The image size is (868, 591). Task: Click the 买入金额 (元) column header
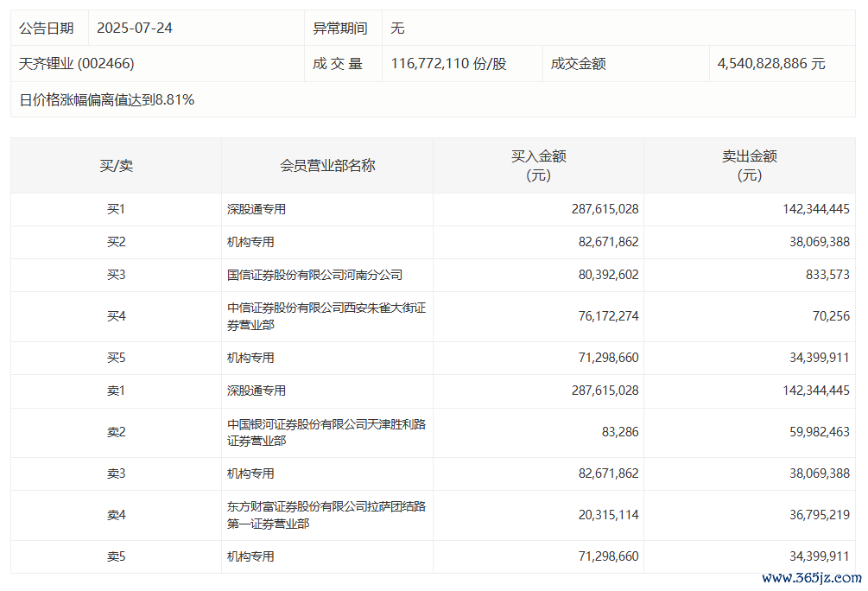click(538, 166)
